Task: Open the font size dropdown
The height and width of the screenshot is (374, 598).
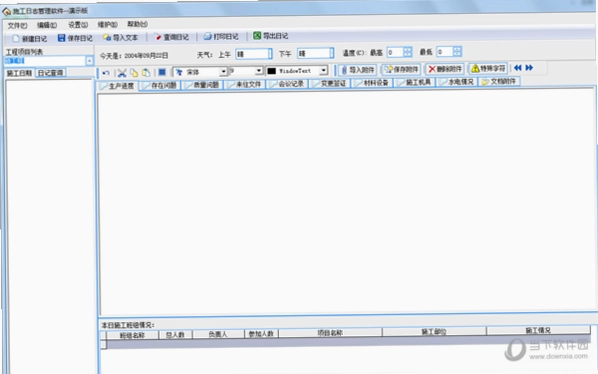Action: click(x=259, y=71)
